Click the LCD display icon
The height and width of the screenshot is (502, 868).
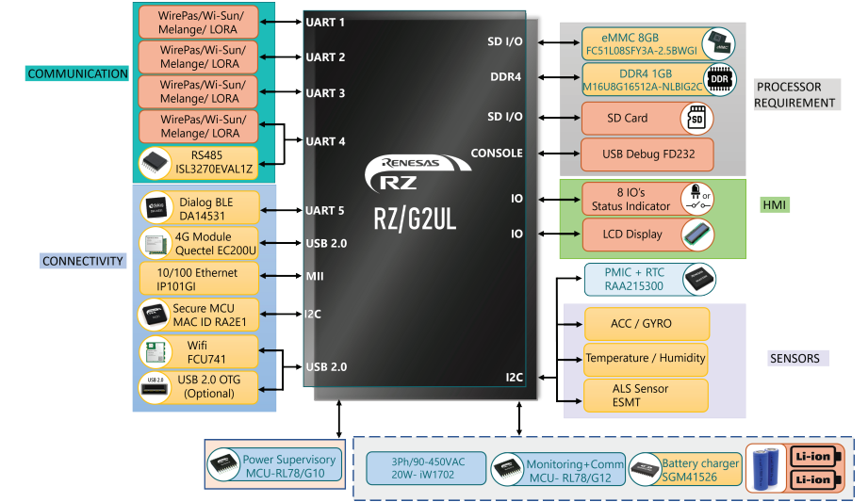697,235
